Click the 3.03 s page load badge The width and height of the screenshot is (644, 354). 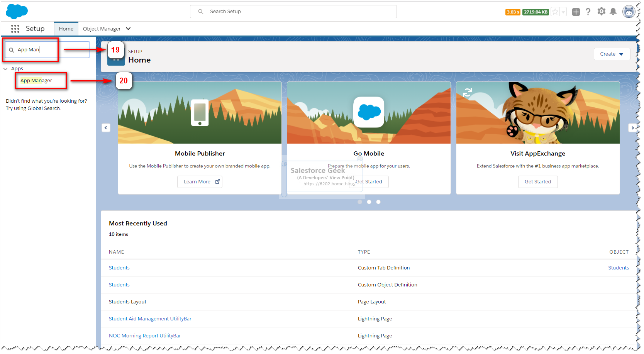(x=512, y=12)
